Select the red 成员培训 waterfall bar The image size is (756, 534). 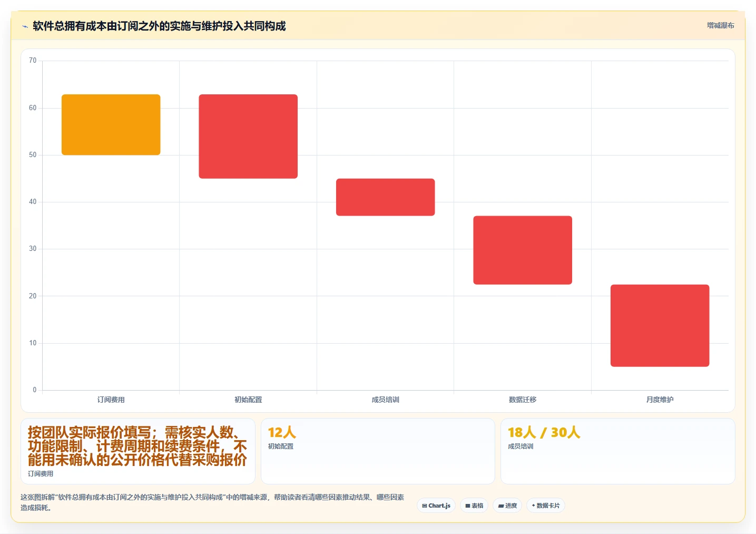386,197
